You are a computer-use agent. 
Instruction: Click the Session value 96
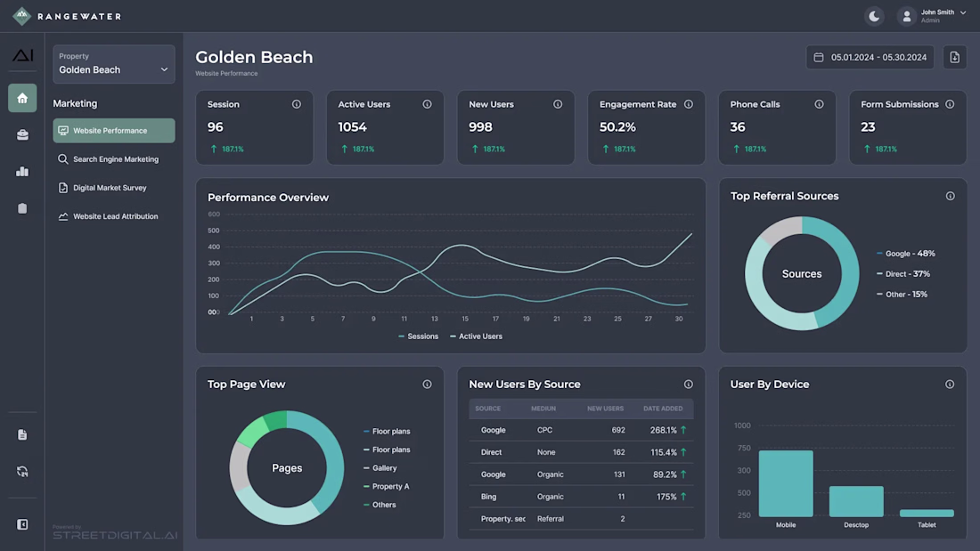215,126
